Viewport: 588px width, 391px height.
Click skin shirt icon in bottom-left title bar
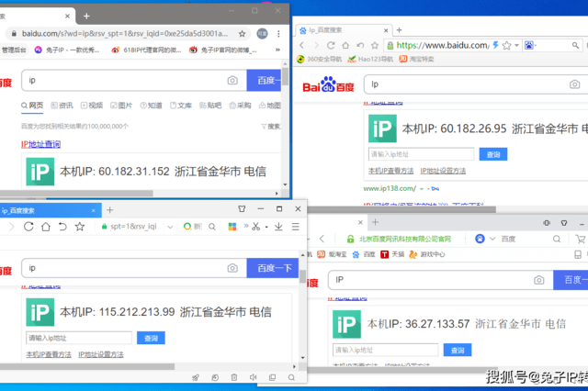[x=242, y=208]
